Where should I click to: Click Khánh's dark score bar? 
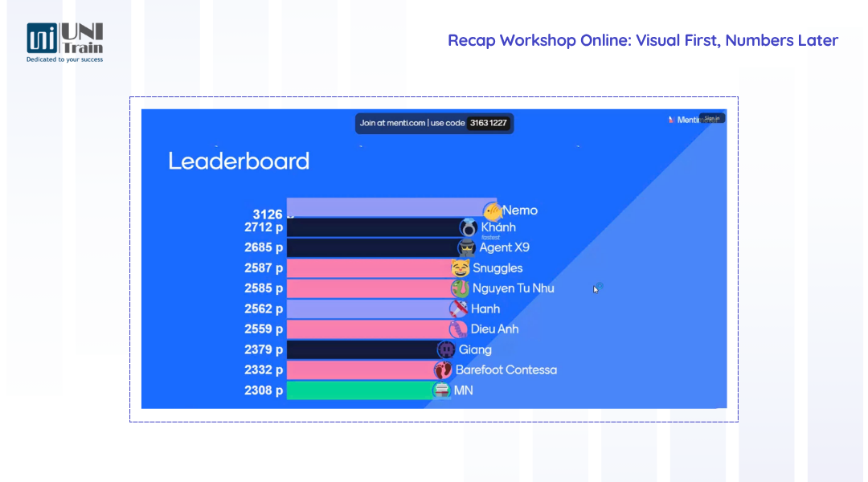tap(377, 227)
